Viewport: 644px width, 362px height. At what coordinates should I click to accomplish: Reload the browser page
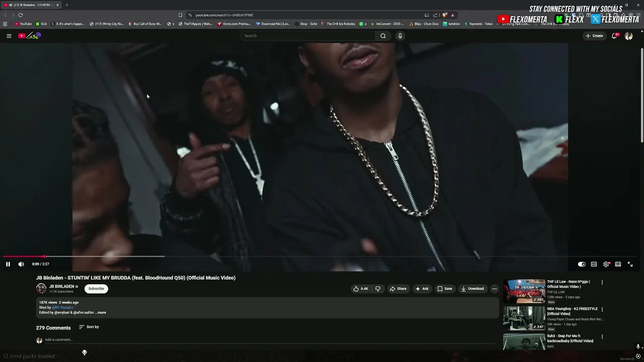[x=21, y=15]
